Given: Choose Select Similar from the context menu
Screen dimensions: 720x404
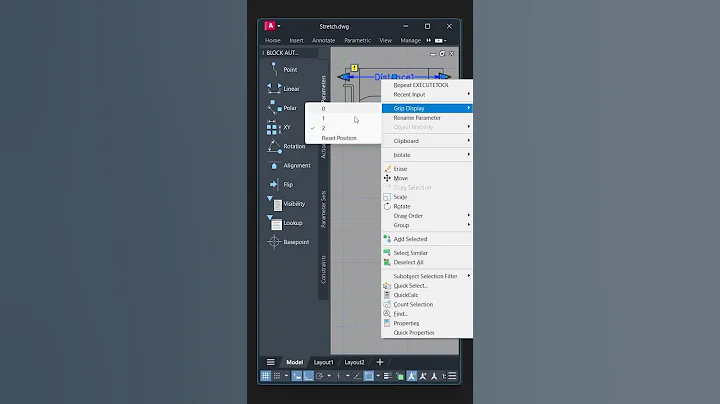Looking at the screenshot, I should (x=427, y=253).
